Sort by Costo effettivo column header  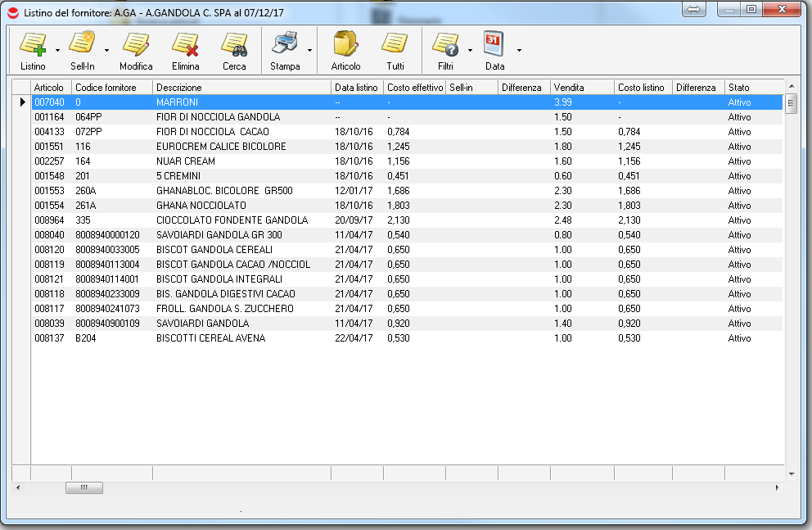(414, 88)
